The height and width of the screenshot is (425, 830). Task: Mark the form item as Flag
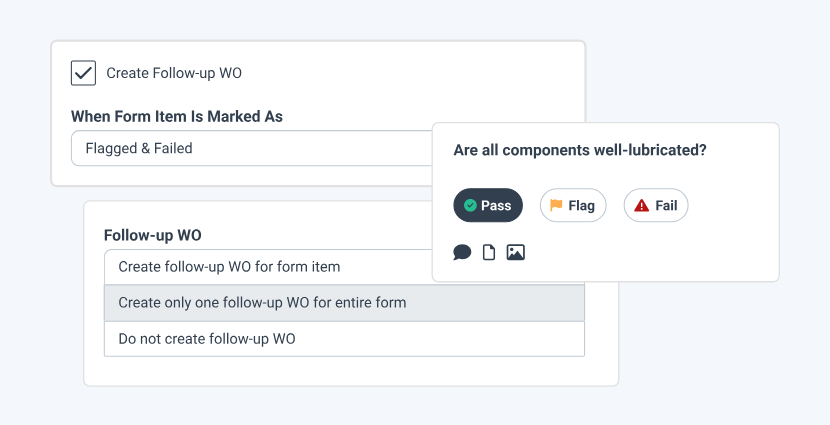tap(573, 206)
